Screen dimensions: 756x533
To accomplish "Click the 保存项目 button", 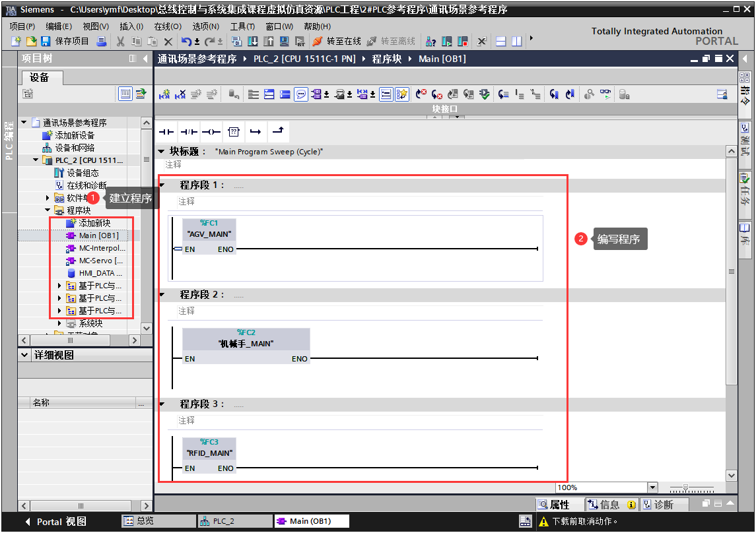I will pyautogui.click(x=65, y=42).
